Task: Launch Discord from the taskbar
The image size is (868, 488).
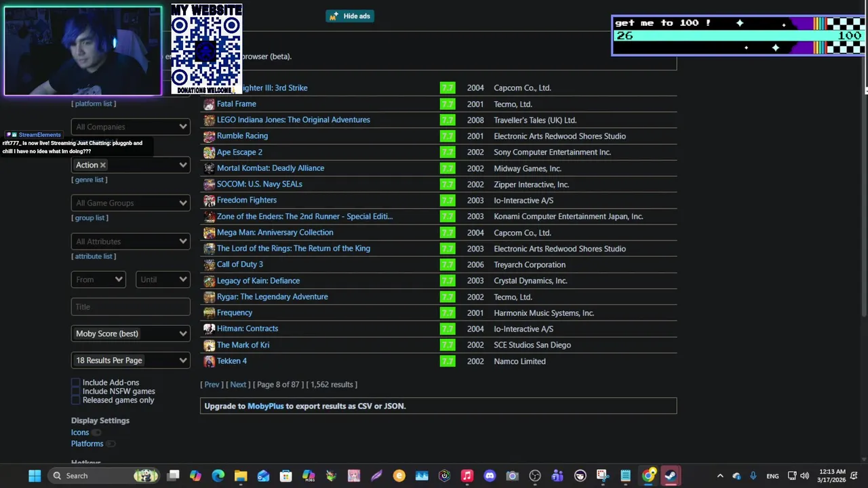Action: coord(490,476)
